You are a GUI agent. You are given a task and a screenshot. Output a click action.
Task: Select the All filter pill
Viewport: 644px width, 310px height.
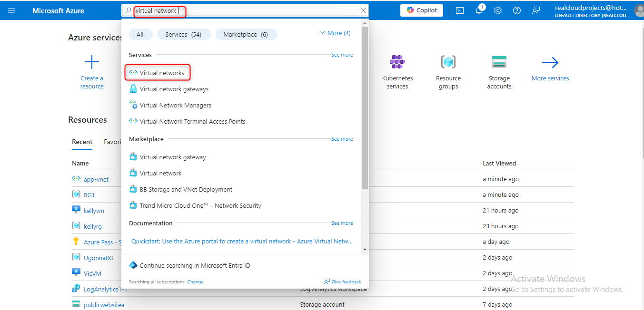[140, 34]
